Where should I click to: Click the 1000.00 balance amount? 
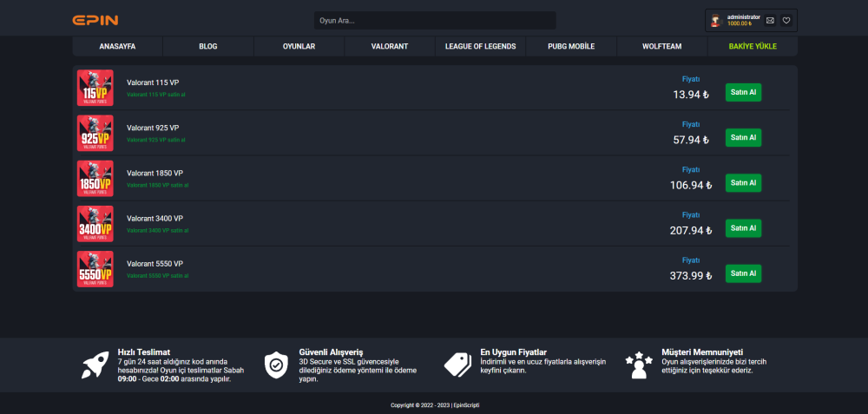739,23
